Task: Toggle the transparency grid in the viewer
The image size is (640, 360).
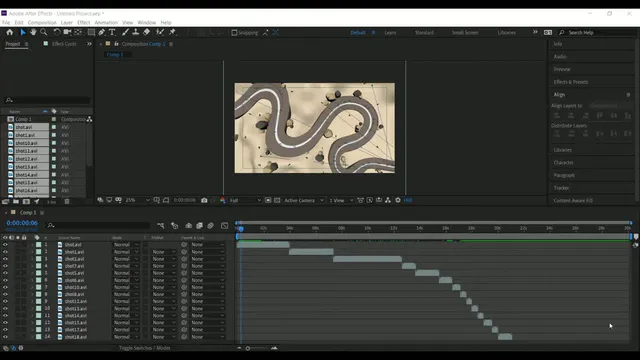Action: coord(277,200)
